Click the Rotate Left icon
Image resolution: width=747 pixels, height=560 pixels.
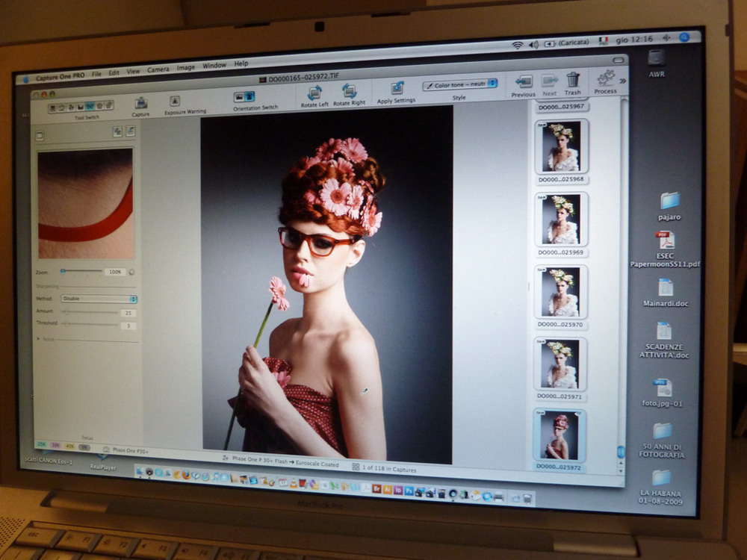coord(314,93)
